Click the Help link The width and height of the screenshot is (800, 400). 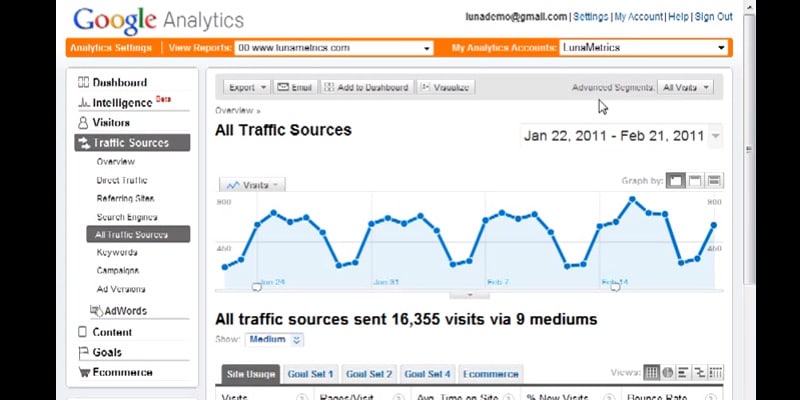pos(679,17)
